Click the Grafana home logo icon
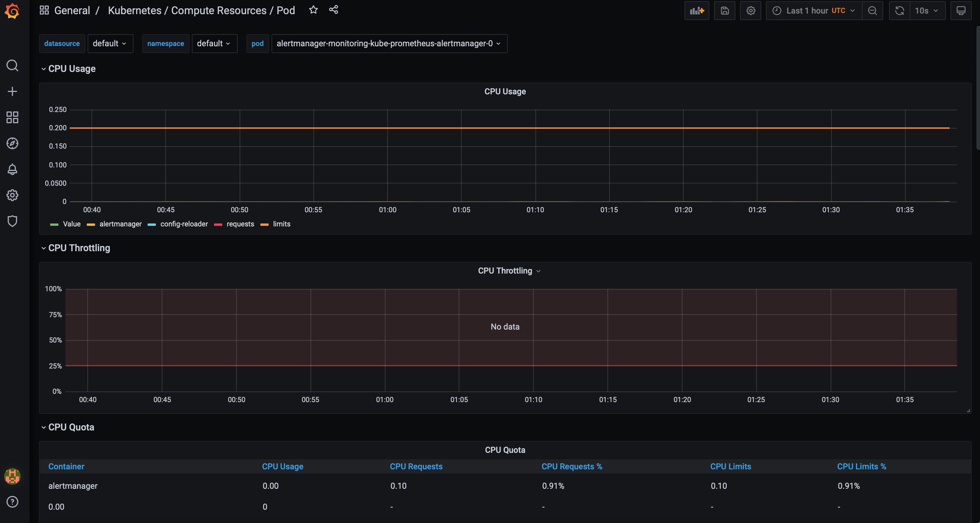Viewport: 980px width, 523px height. pyautogui.click(x=12, y=11)
